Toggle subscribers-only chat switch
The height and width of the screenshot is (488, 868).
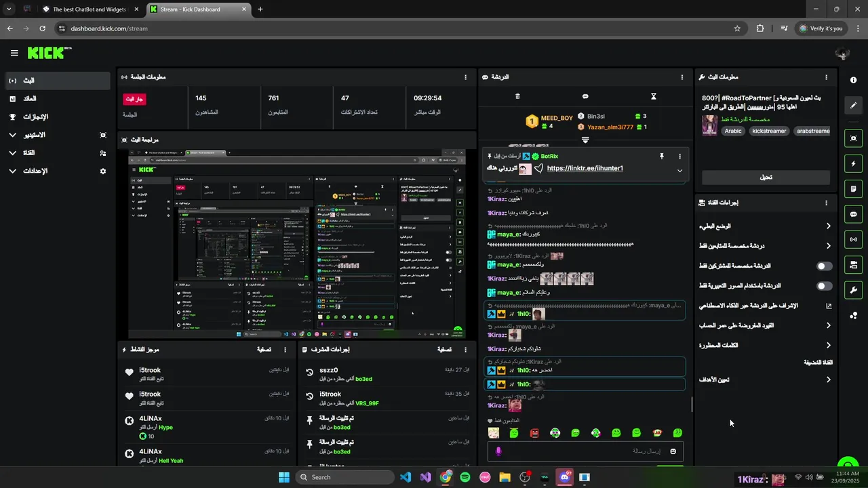(x=824, y=266)
